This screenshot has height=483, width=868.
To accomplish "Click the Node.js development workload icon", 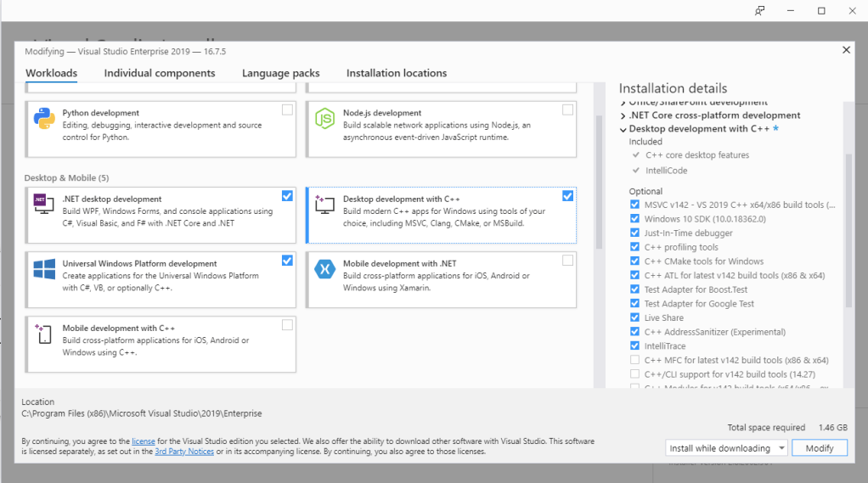I will point(324,119).
